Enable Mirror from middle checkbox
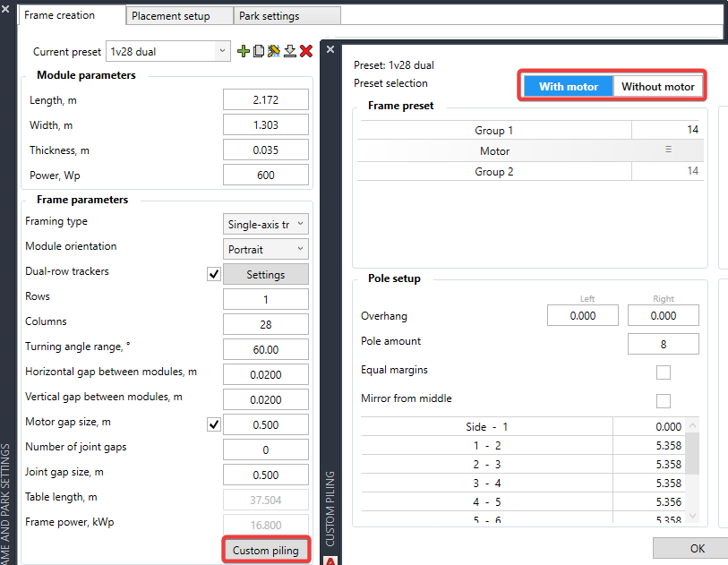This screenshot has width=728, height=565. pos(664,401)
